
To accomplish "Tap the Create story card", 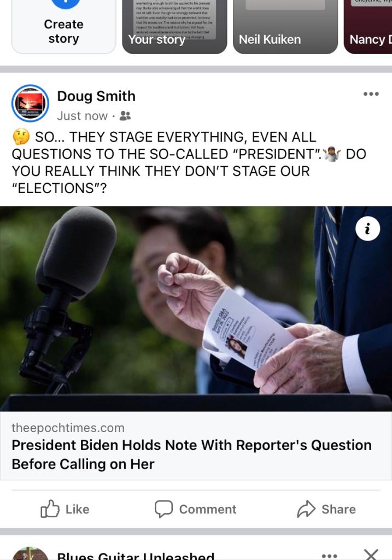I will coord(64,27).
